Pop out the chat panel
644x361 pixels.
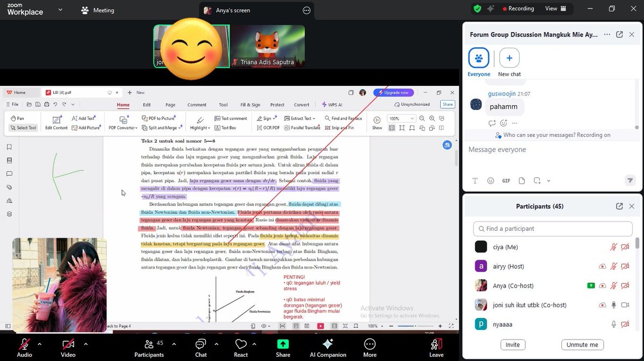pyautogui.click(x=619, y=34)
